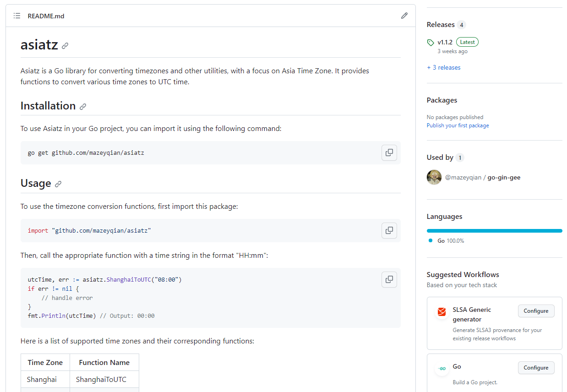This screenshot has width=567, height=392.
Task: Copy the go get command
Action: 389,152
